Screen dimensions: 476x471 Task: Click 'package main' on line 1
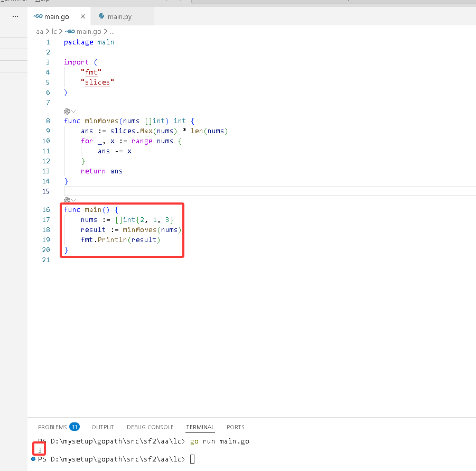point(89,42)
